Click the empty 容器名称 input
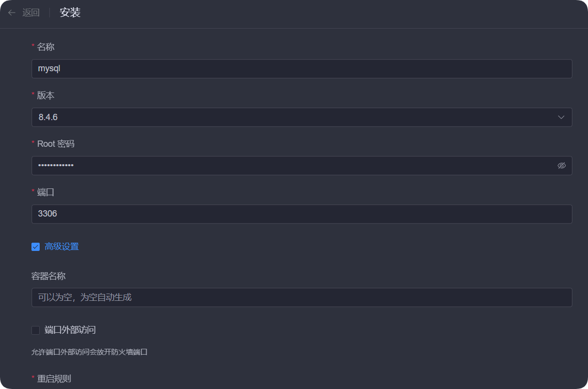This screenshot has width=588, height=389. pos(290,297)
